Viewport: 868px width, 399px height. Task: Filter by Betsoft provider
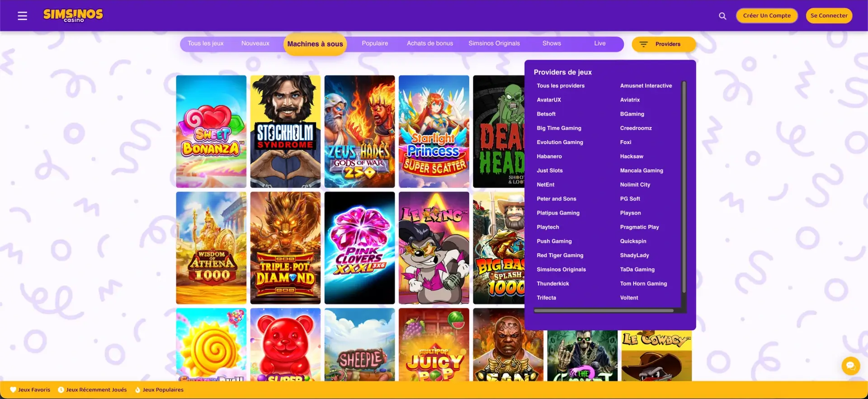click(546, 114)
